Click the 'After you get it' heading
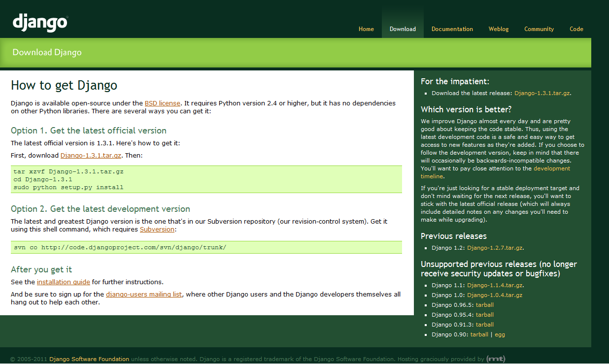Image resolution: width=609 pixels, height=364 pixels. coord(41,269)
